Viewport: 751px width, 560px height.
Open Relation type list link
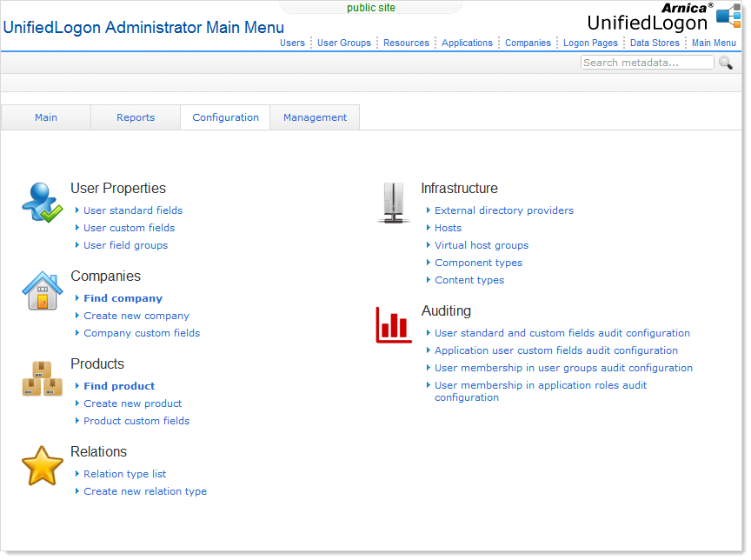(x=125, y=474)
